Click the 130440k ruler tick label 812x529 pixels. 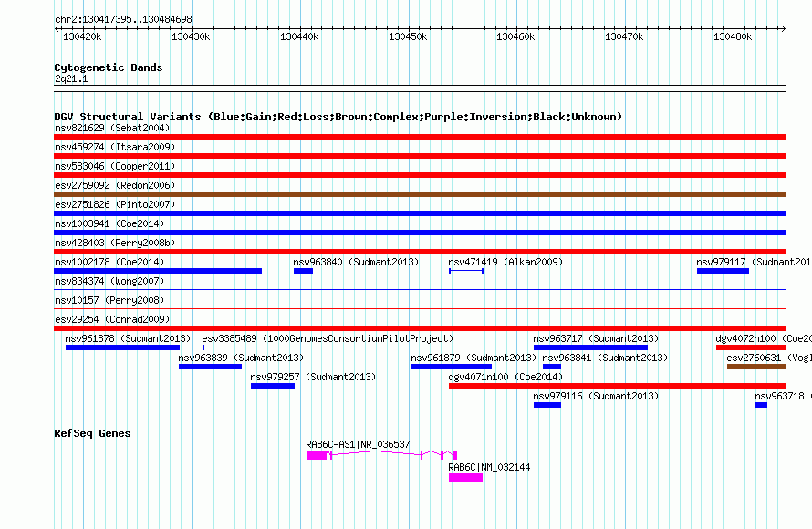point(299,36)
